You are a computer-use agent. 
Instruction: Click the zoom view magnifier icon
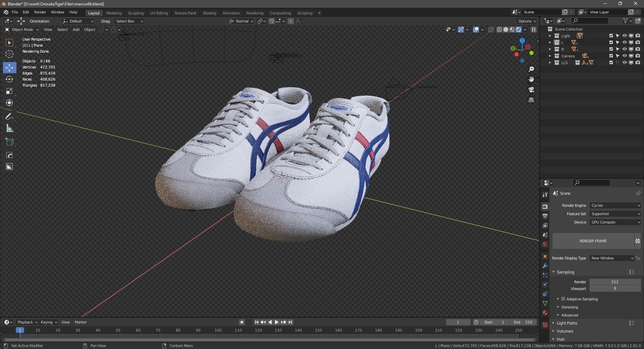tap(531, 69)
